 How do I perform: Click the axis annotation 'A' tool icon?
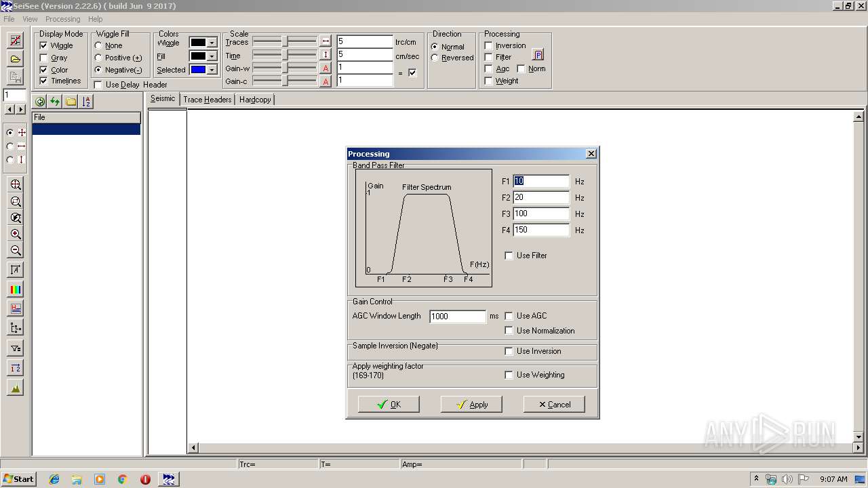(x=16, y=270)
